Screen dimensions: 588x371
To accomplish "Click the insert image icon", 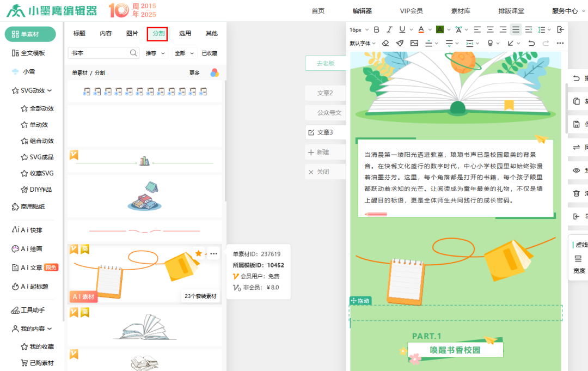I will pos(414,43).
